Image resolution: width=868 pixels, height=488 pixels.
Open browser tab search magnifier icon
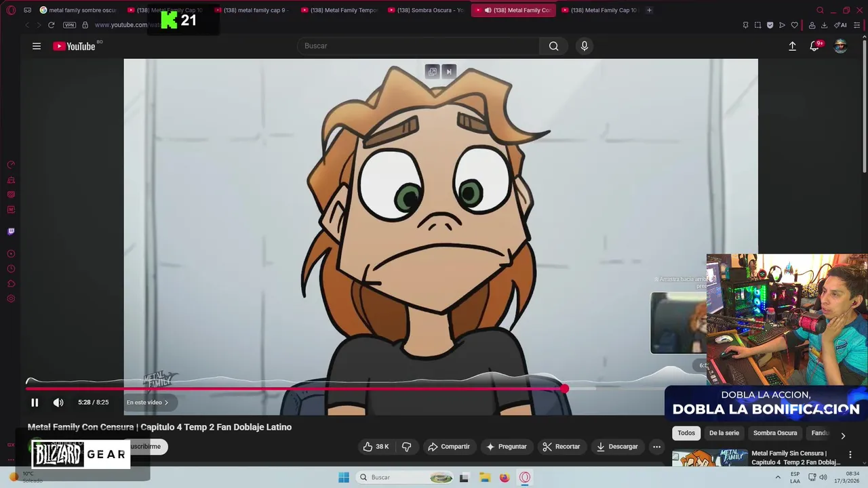820,10
